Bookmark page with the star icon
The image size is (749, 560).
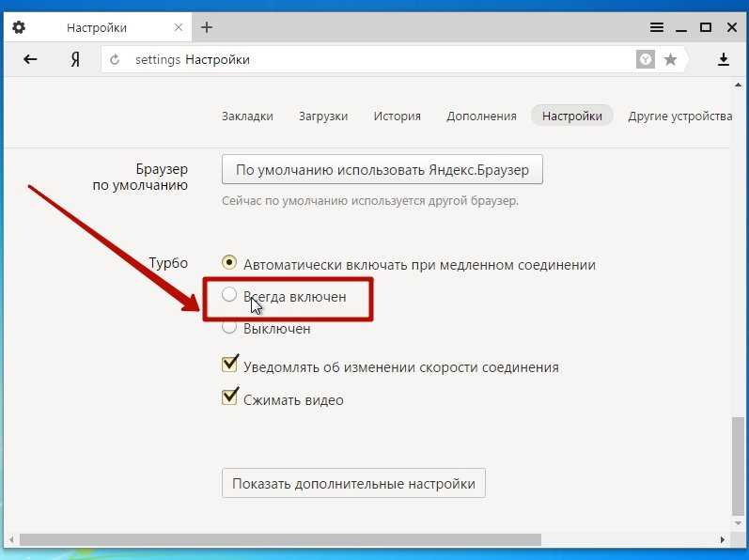coord(671,60)
